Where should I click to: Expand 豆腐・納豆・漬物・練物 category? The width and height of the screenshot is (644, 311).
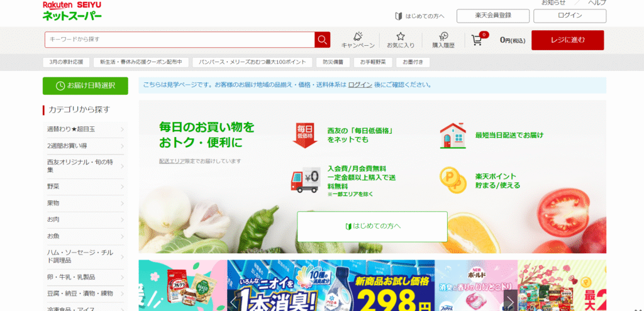pyautogui.click(x=85, y=294)
